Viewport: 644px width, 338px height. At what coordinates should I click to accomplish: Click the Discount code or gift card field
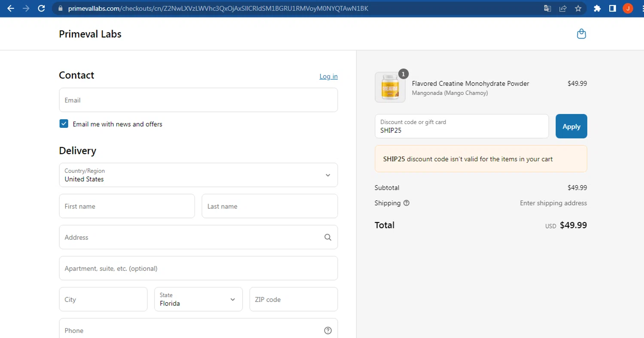462,126
